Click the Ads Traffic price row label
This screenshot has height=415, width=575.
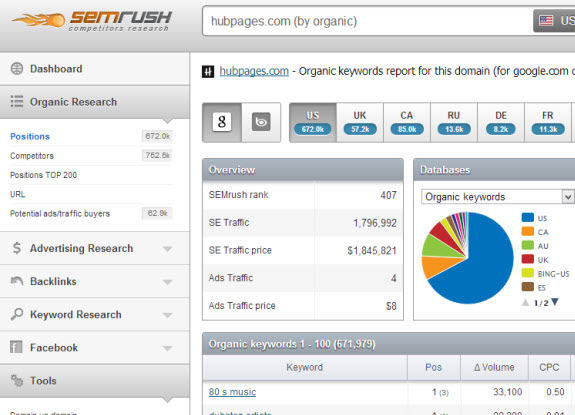[x=242, y=306]
